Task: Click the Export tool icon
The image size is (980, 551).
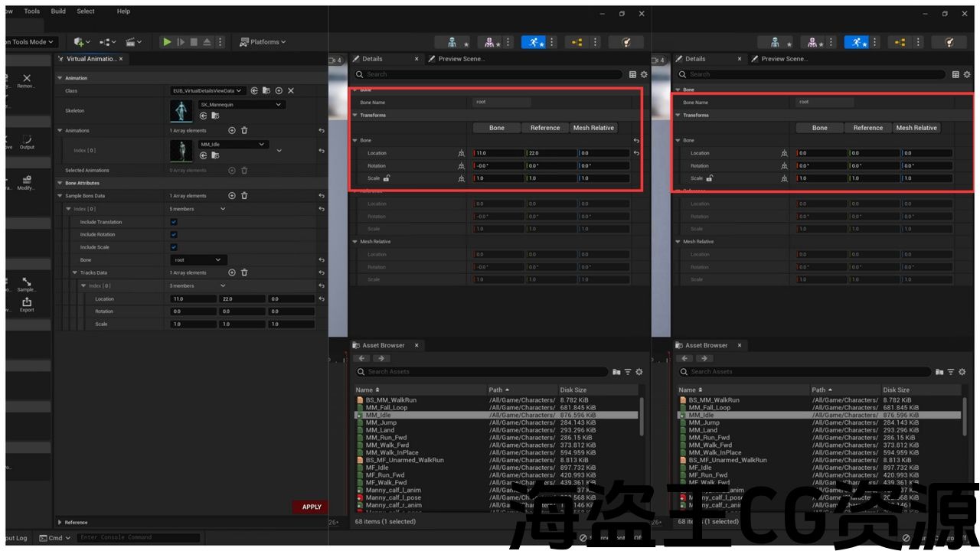Action: click(27, 304)
